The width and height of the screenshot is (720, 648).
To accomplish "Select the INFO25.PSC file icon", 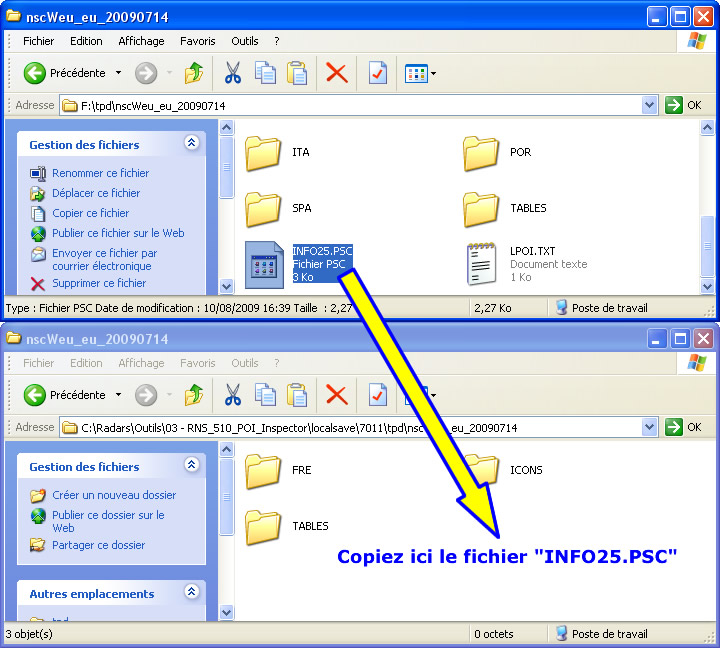I will click(265, 264).
